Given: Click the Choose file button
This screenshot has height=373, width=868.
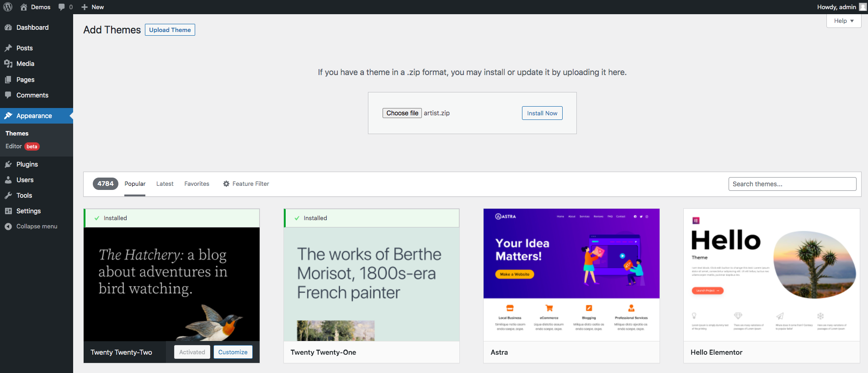Looking at the screenshot, I should [x=402, y=113].
